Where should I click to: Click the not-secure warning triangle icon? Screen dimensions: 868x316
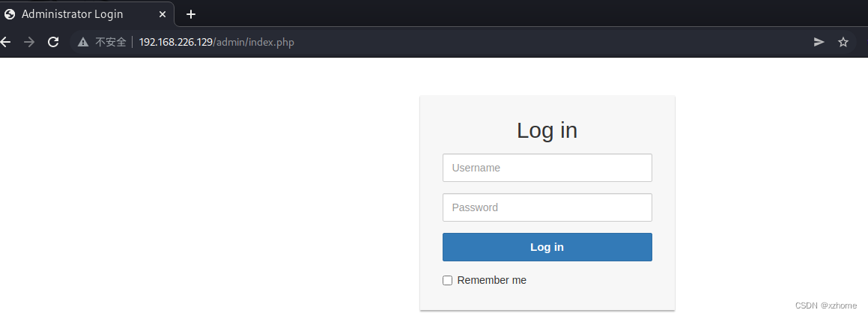pos(83,42)
